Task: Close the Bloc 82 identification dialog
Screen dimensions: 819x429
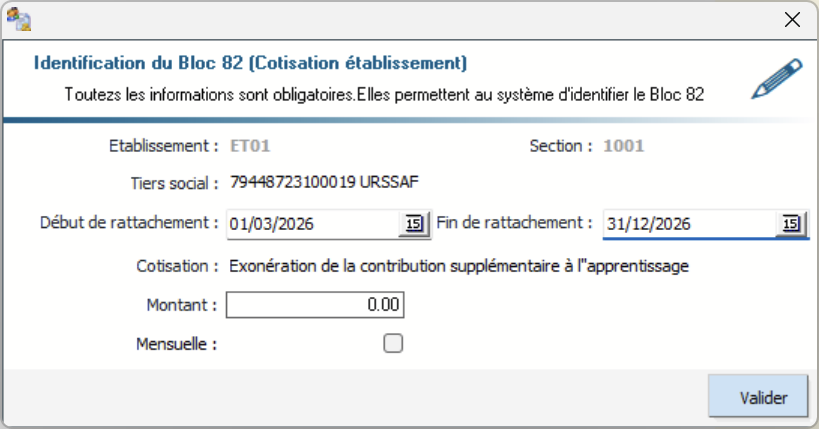Action: tap(792, 19)
